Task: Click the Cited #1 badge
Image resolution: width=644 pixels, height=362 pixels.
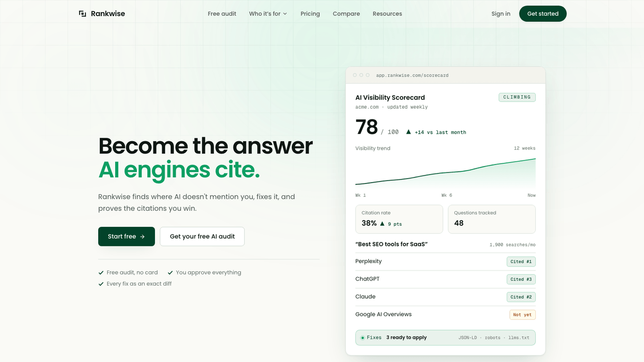Action: click(x=521, y=261)
